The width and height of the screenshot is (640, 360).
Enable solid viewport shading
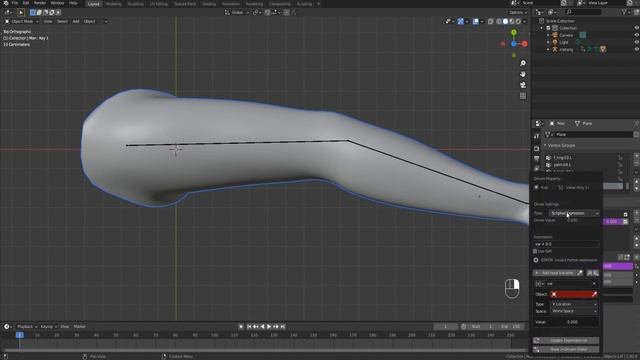click(505, 21)
